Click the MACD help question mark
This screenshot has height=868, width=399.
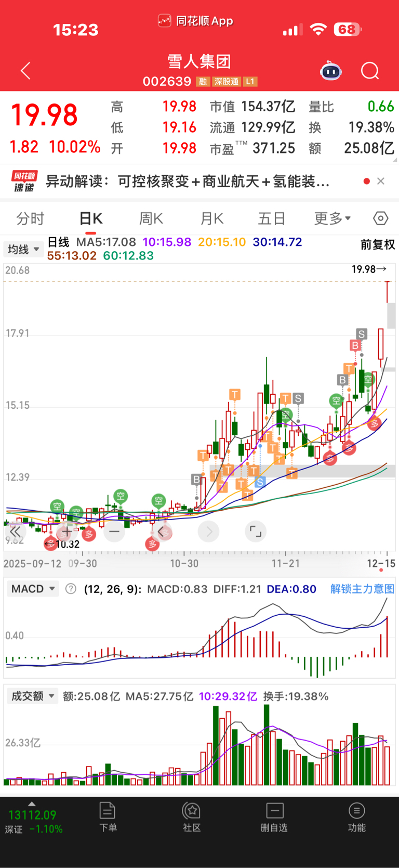pos(71,589)
